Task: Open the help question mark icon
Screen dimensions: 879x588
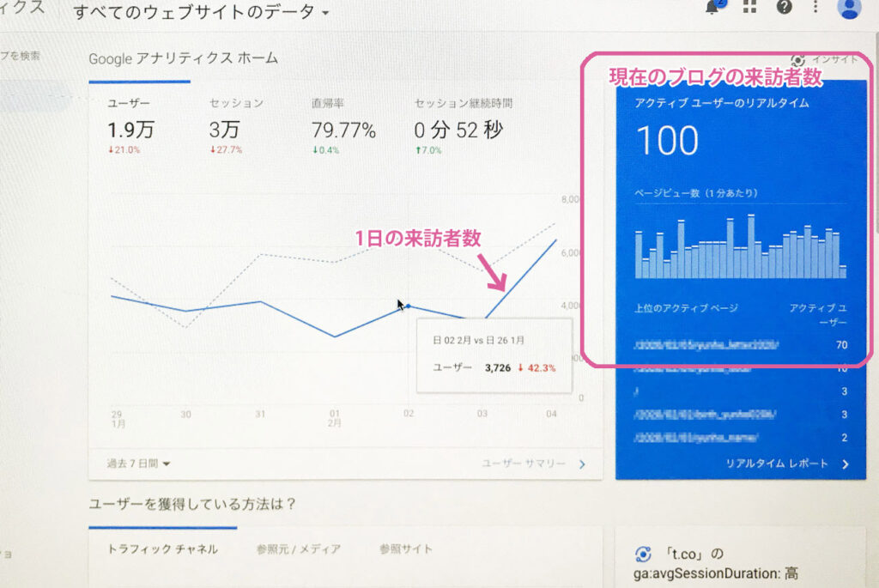Action: 784,7
